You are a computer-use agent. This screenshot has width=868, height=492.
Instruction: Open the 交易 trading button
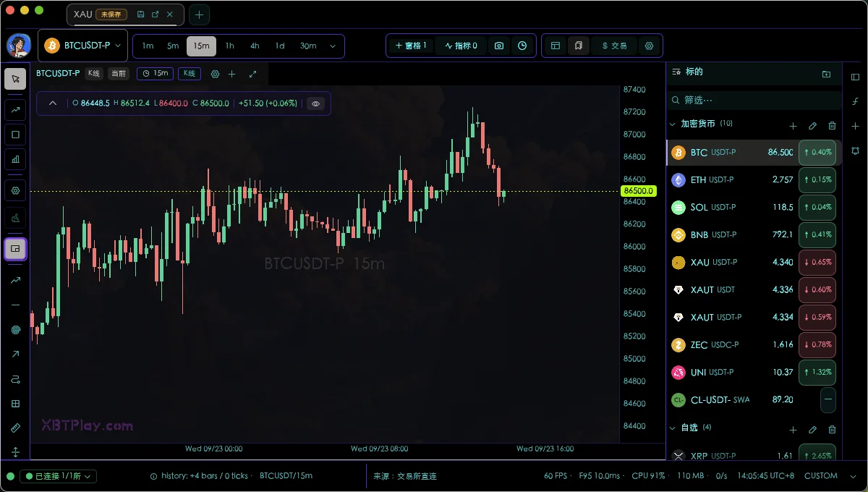point(615,46)
